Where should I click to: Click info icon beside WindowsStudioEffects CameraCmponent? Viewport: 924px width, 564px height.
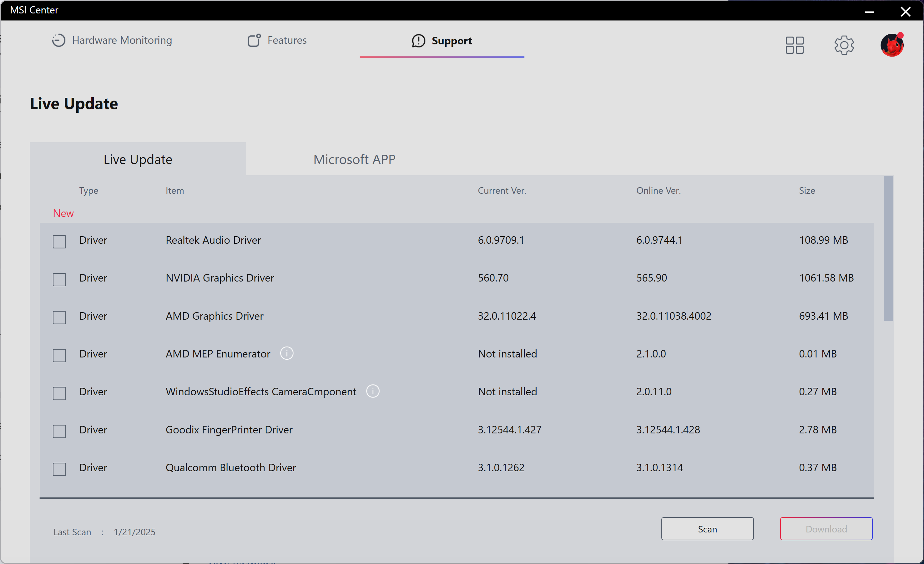coord(373,391)
